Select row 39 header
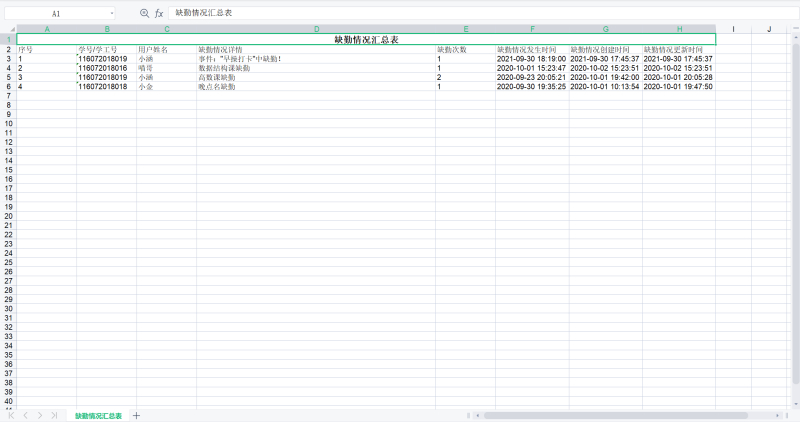The width and height of the screenshot is (800, 422). pos(8,392)
